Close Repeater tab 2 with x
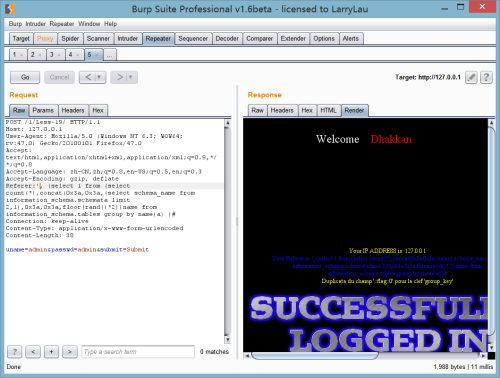Screen dimensions: 500x378 (40, 55)
